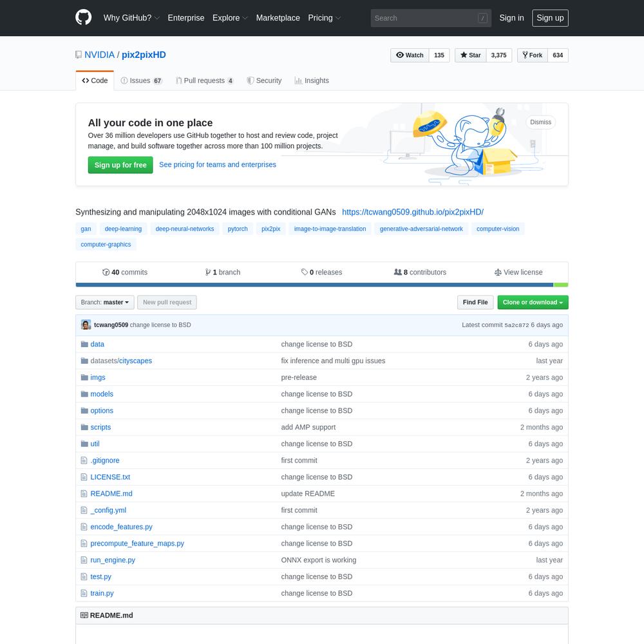Click the branch icon beside 1 branch
The image size is (644, 644).
pos(208,272)
